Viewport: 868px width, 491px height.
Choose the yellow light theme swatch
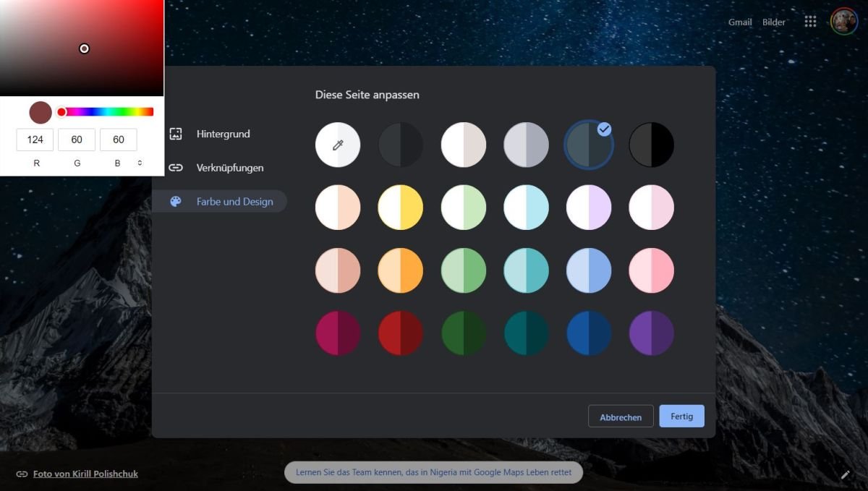pos(400,208)
